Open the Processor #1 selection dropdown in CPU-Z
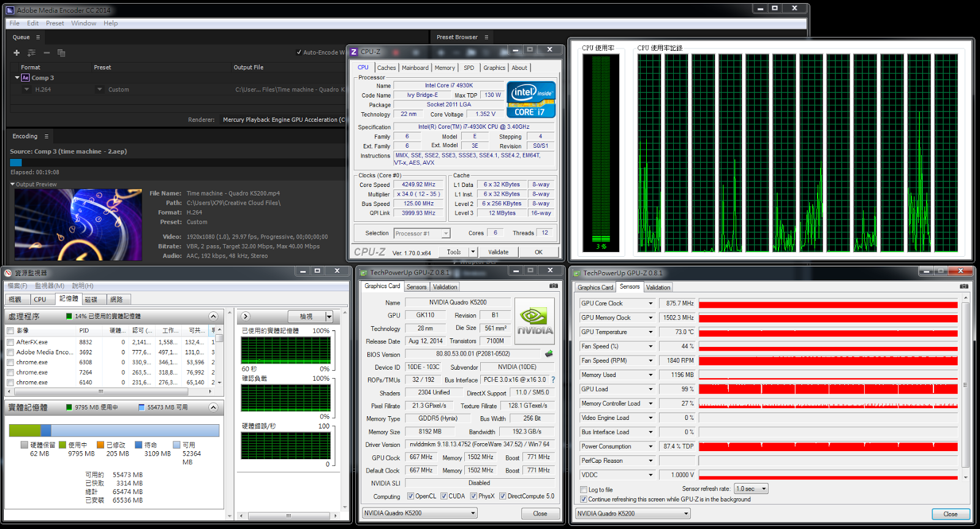Screen dimensions: 980x529 click(422, 234)
